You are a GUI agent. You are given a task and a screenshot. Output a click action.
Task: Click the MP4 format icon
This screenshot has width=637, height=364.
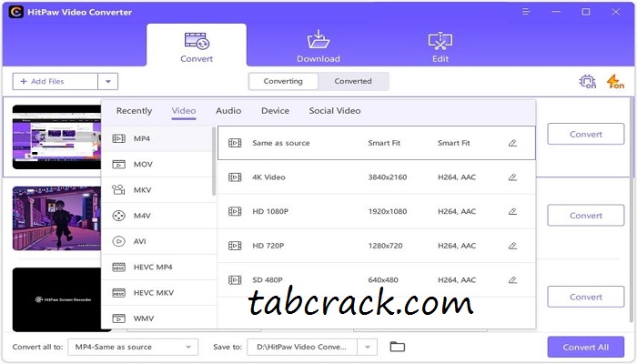[118, 138]
